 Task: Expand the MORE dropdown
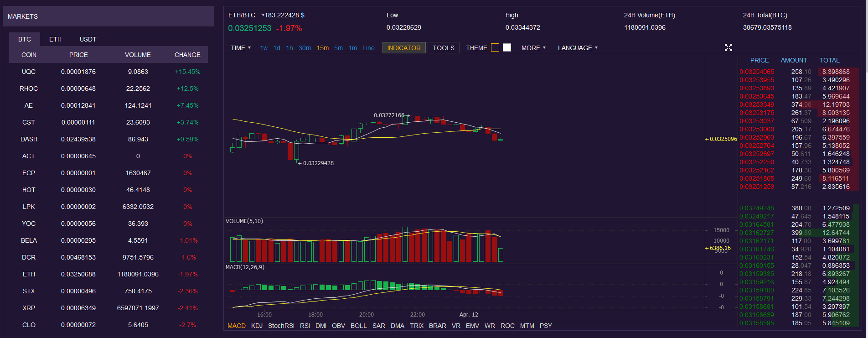[533, 48]
